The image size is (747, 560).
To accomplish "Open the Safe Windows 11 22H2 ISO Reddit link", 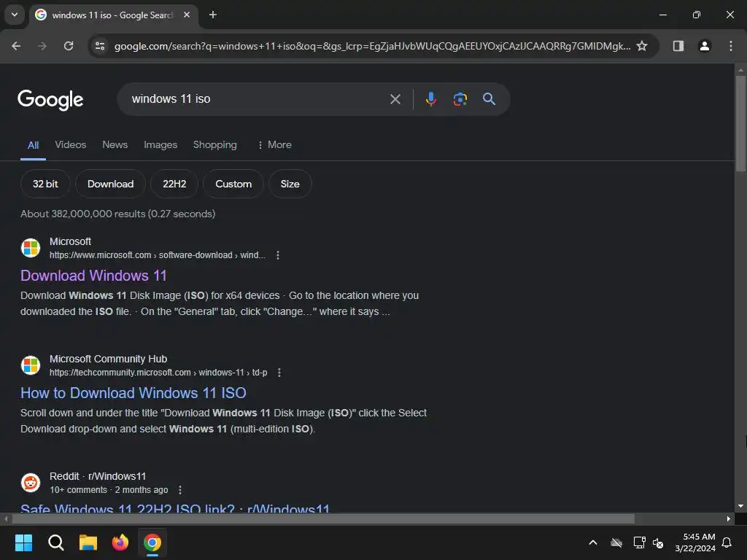I will pos(175,508).
